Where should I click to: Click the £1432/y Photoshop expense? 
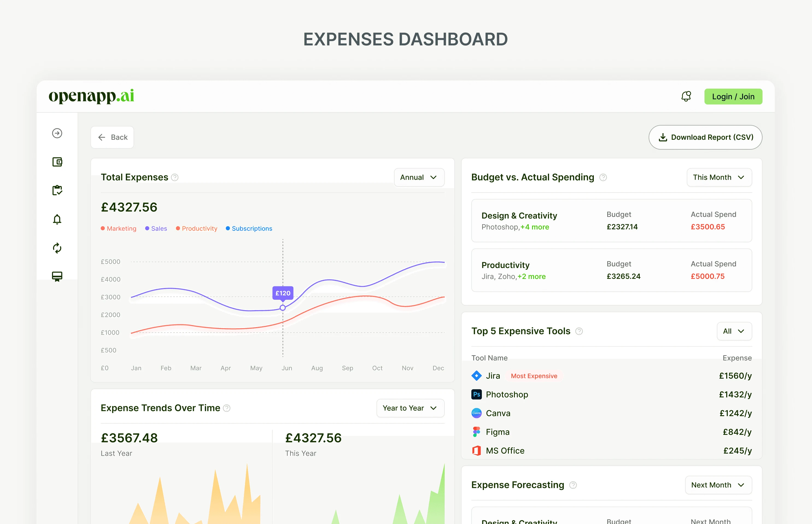[x=735, y=394]
